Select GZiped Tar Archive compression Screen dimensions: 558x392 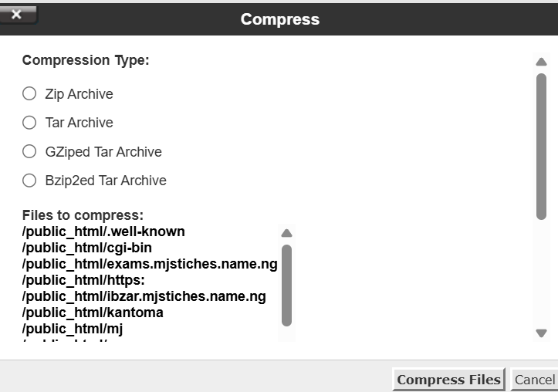[29, 151]
